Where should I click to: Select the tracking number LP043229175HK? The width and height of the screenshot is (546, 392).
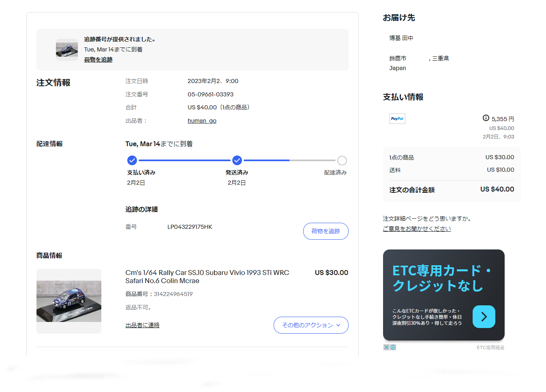tap(190, 227)
